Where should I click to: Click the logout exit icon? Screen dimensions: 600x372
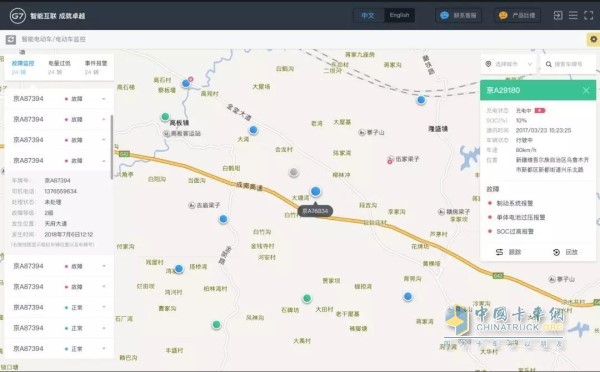[x=558, y=15]
